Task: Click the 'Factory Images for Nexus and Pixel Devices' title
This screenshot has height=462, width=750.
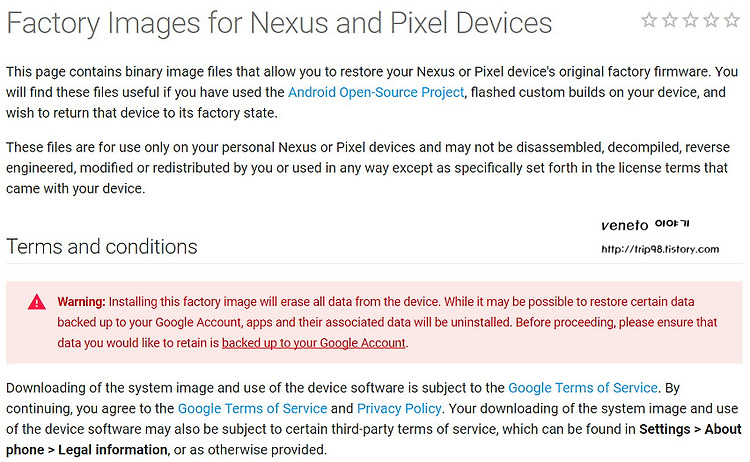Action: pos(279,23)
